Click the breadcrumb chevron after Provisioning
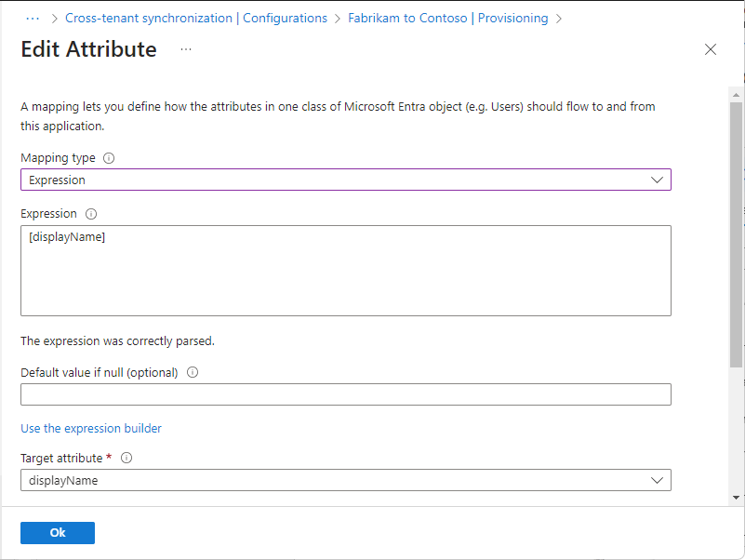The height and width of the screenshot is (560, 745). coord(559,18)
